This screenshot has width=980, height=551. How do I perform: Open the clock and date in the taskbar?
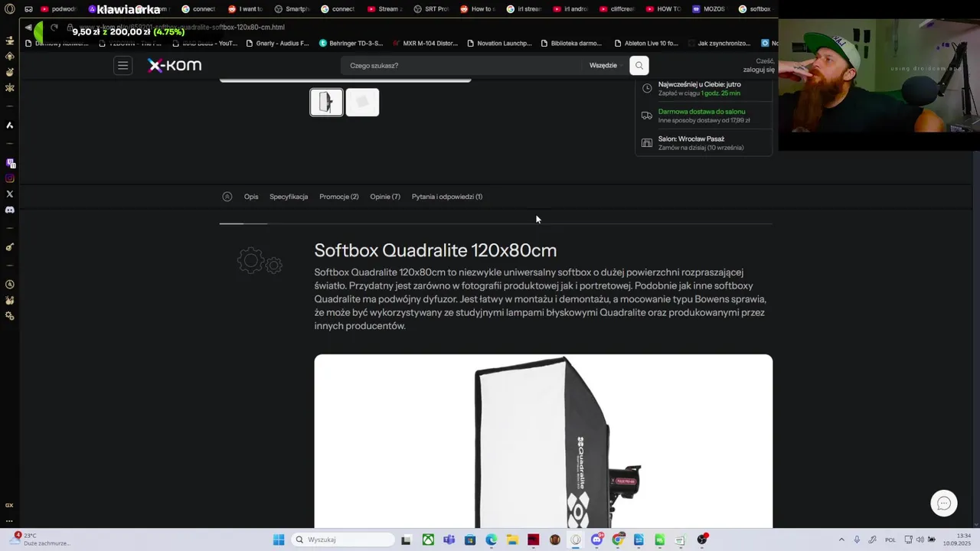[x=957, y=540]
